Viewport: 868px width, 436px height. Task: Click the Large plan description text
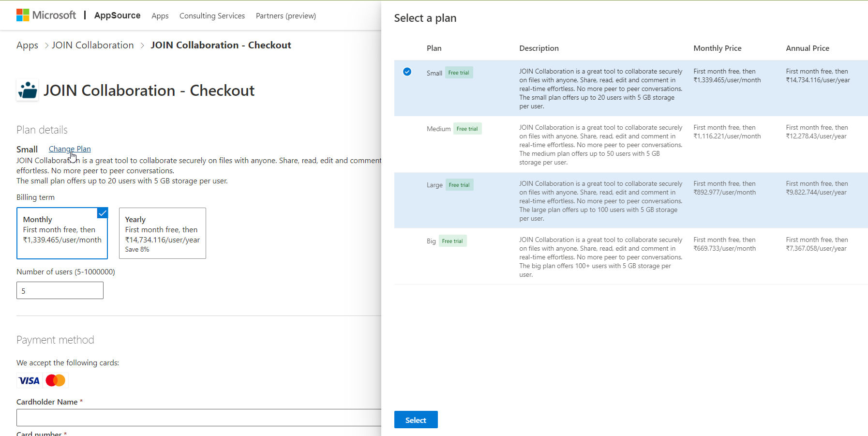(601, 201)
